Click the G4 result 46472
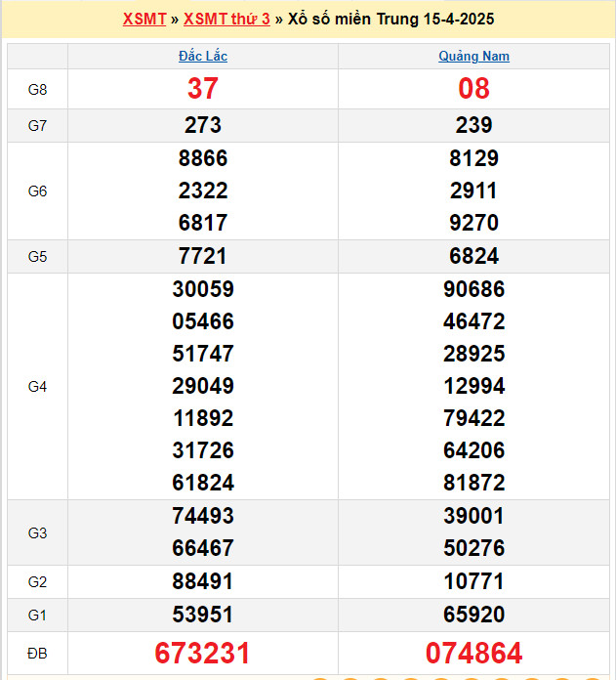 click(473, 321)
